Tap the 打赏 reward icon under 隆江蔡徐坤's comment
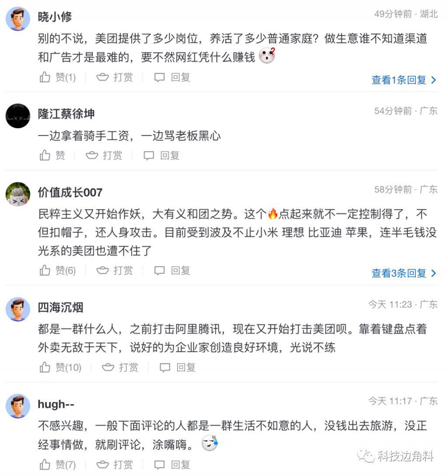The height and width of the screenshot is (476, 448). (92, 155)
